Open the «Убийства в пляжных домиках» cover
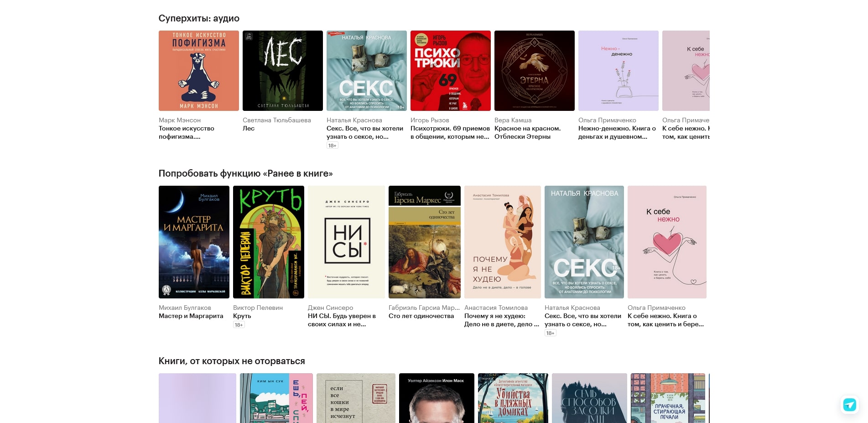868x423 pixels. tap(513, 398)
